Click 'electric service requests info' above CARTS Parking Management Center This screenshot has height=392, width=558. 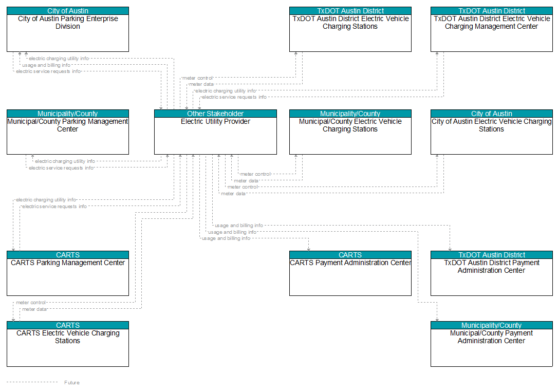54,207
